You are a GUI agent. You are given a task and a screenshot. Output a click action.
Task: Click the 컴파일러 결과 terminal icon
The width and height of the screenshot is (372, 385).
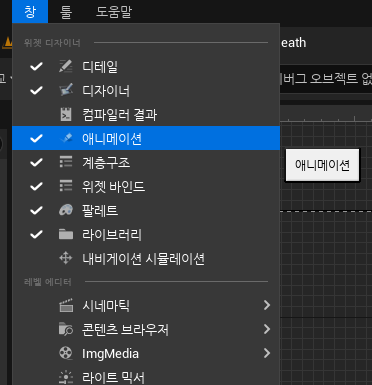point(66,114)
